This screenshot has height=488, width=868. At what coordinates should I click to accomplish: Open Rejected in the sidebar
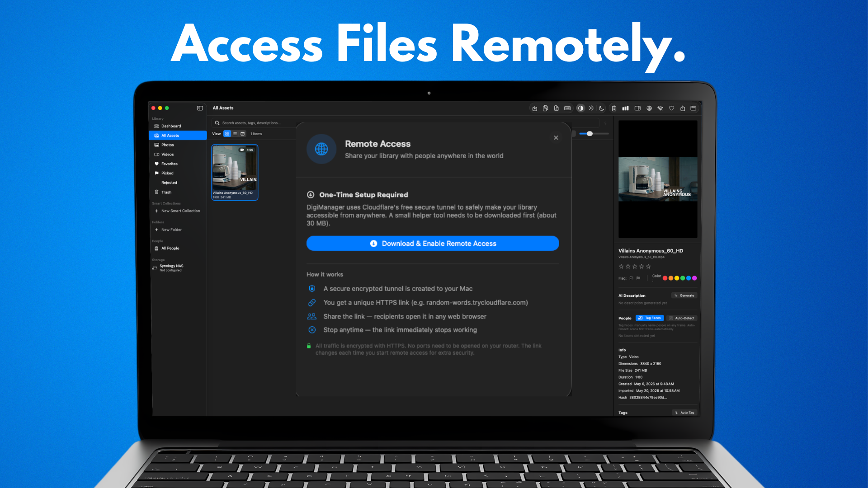point(178,183)
